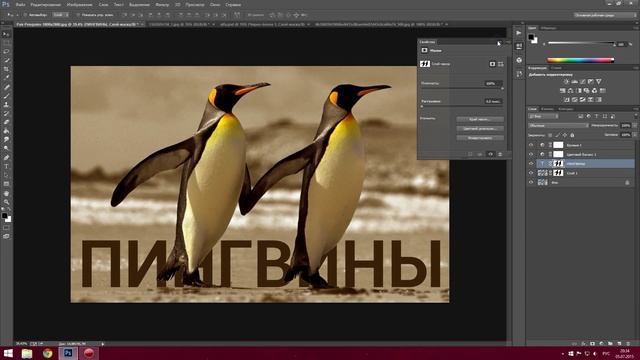Viewport: 640px width, 360px height.
Task: Open the Окно menu
Action: [x=215, y=5]
